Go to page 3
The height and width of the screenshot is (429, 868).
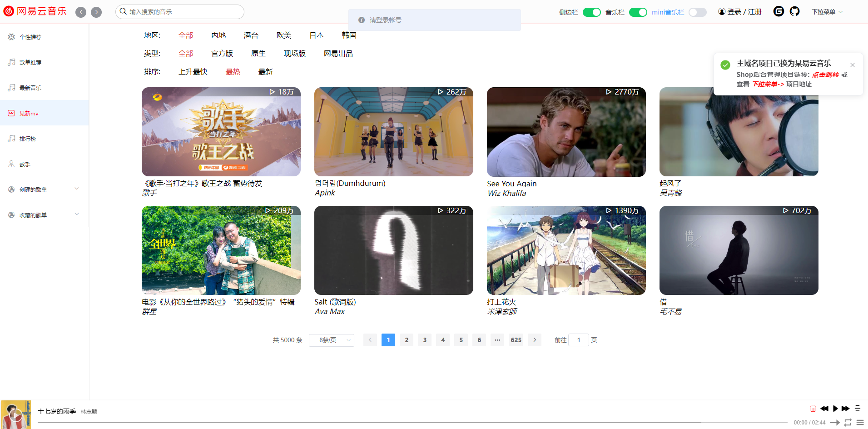point(425,340)
